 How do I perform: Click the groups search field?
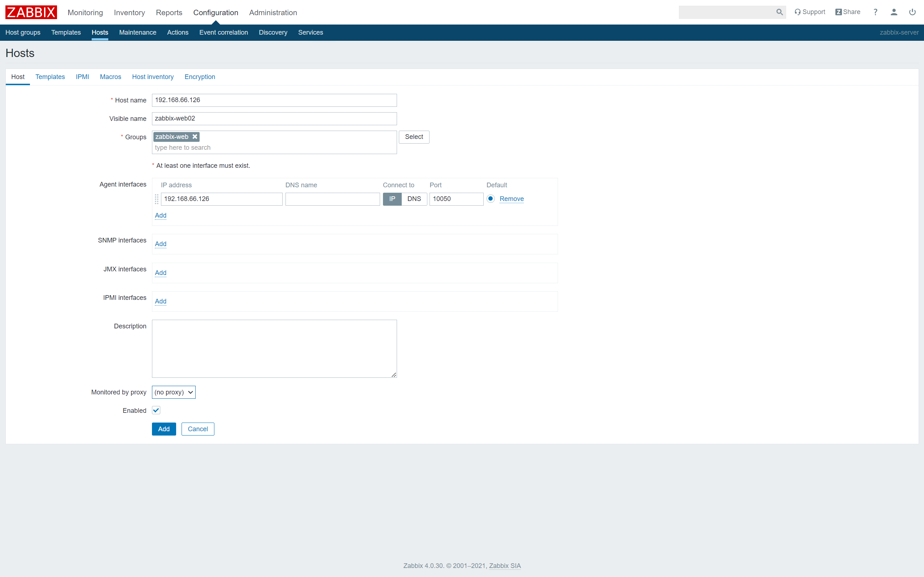click(274, 148)
